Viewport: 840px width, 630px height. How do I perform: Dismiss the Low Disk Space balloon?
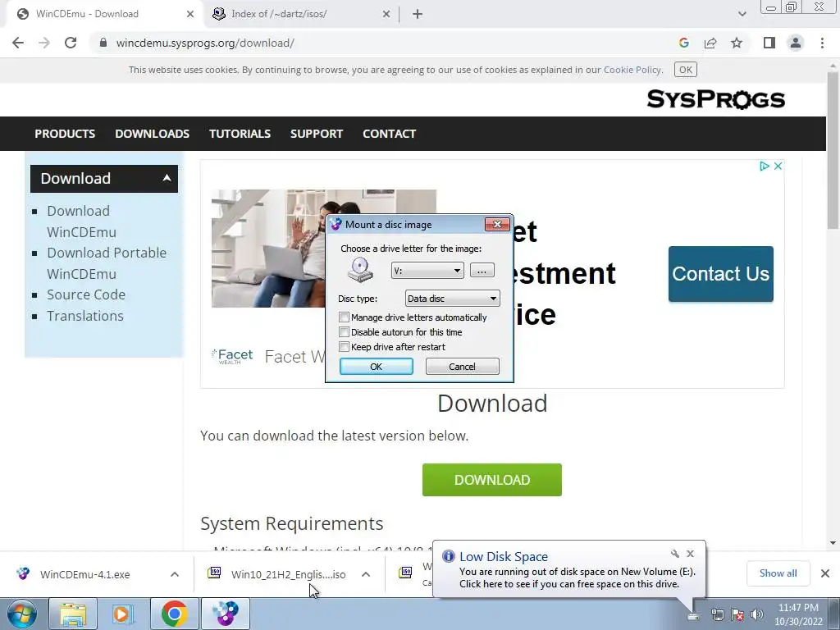click(690, 554)
